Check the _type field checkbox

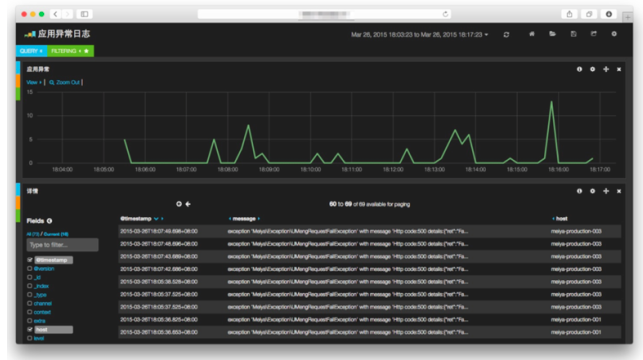pos(30,294)
